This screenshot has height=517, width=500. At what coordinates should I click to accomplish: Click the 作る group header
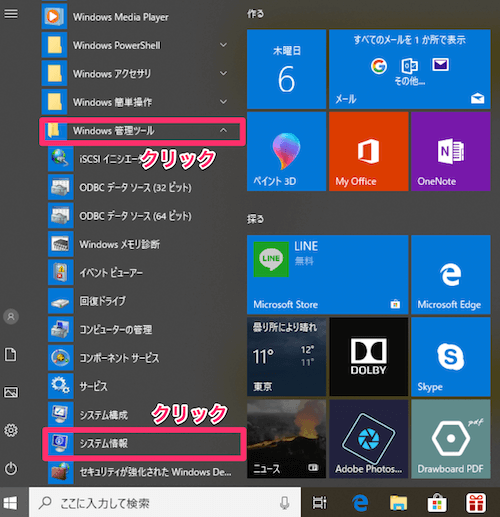tap(255, 14)
